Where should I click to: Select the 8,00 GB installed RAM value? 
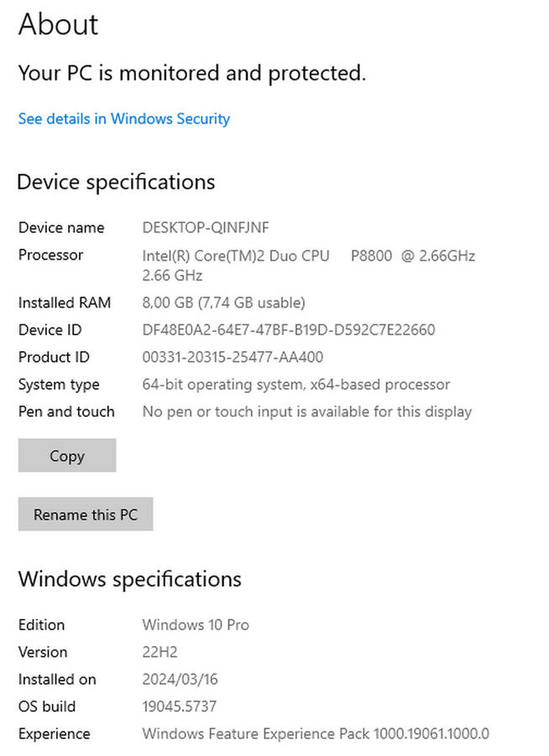[x=223, y=302]
